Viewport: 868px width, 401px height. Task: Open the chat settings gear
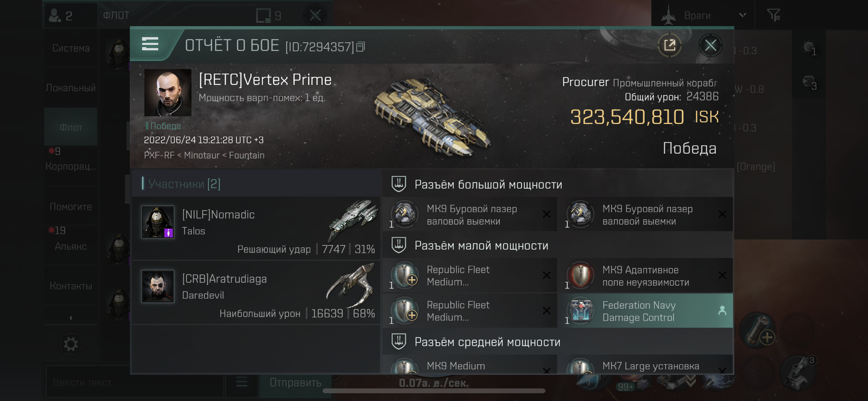[x=71, y=344]
